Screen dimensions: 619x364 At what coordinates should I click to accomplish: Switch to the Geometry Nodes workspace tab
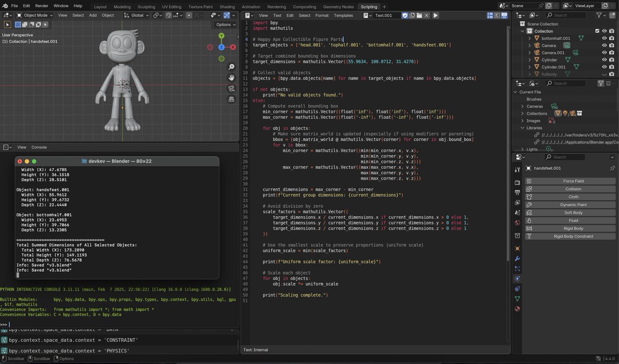[x=338, y=7]
